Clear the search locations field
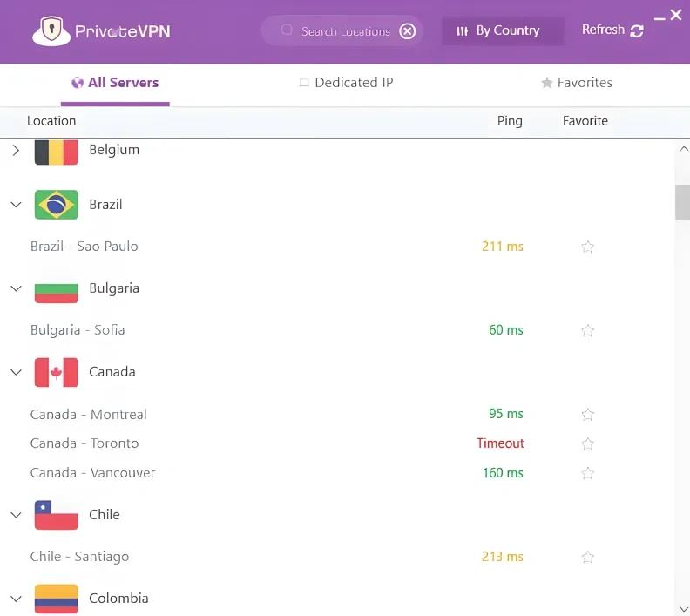Screen dimensions: 690x616 (x=407, y=30)
